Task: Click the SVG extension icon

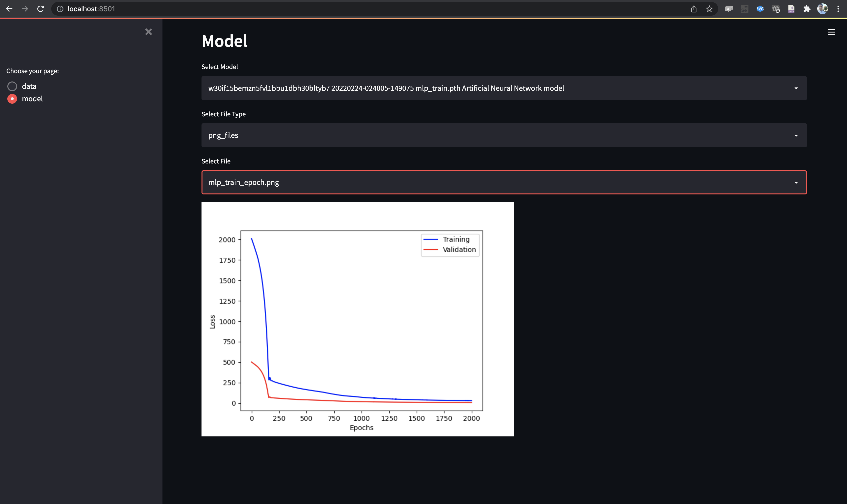Action: click(760, 9)
